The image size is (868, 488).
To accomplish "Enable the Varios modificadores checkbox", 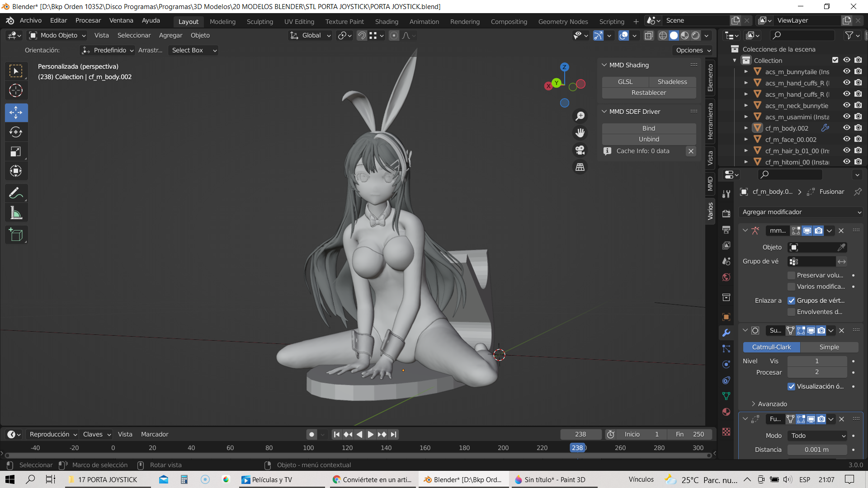I will [x=791, y=286].
